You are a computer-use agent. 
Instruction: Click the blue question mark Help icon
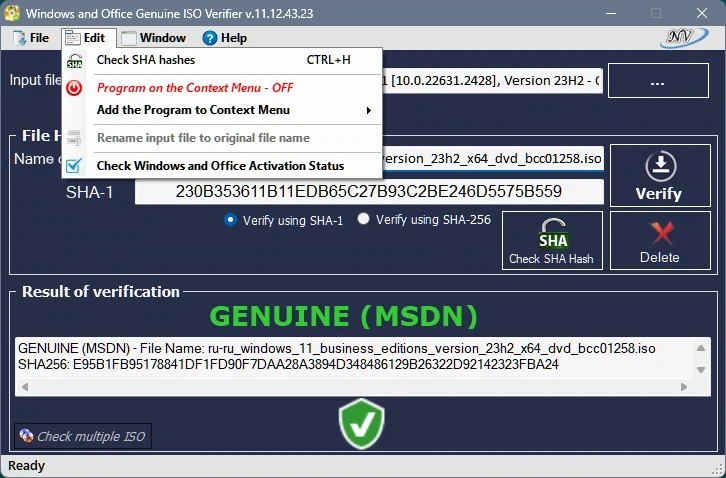[x=210, y=38]
